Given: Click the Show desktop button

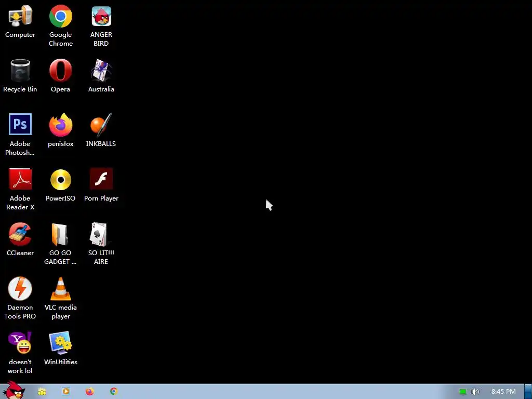Looking at the screenshot, I should click(x=528, y=392).
